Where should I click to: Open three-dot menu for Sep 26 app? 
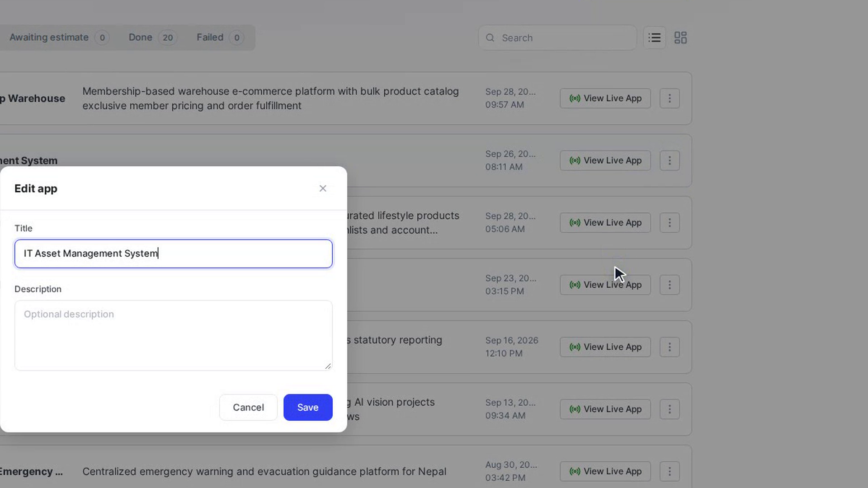pyautogui.click(x=670, y=160)
